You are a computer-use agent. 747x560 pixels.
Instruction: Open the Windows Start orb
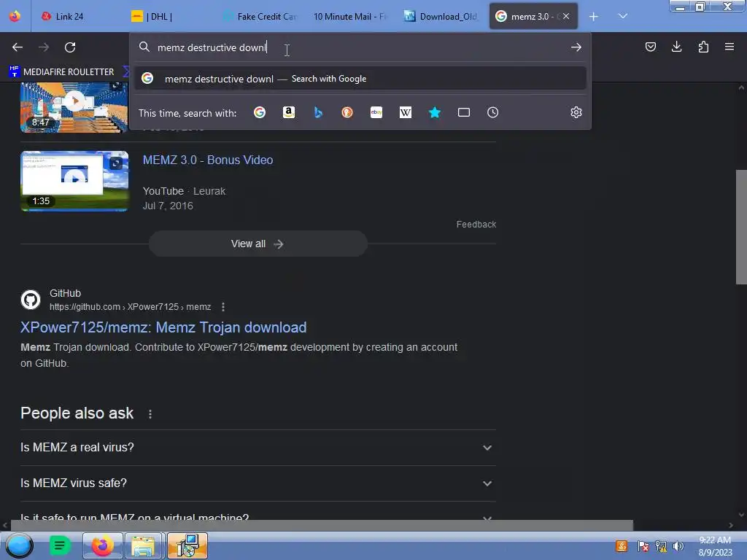(x=20, y=545)
